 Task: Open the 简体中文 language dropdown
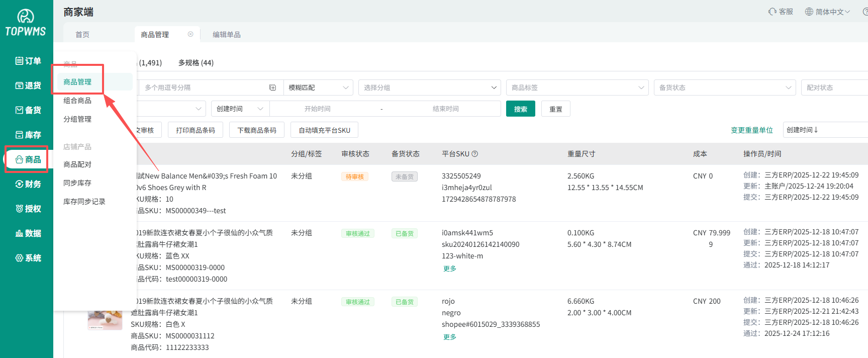point(827,12)
